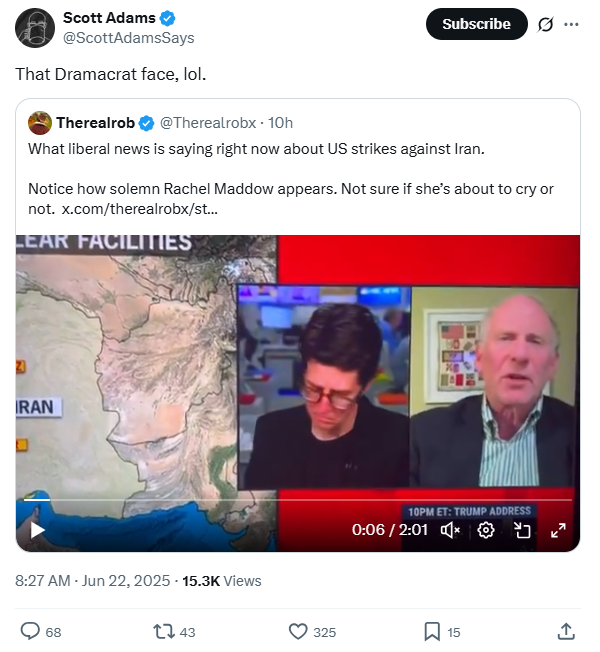
Task: Open Therealrob quoted profile avatar
Action: pos(40,123)
